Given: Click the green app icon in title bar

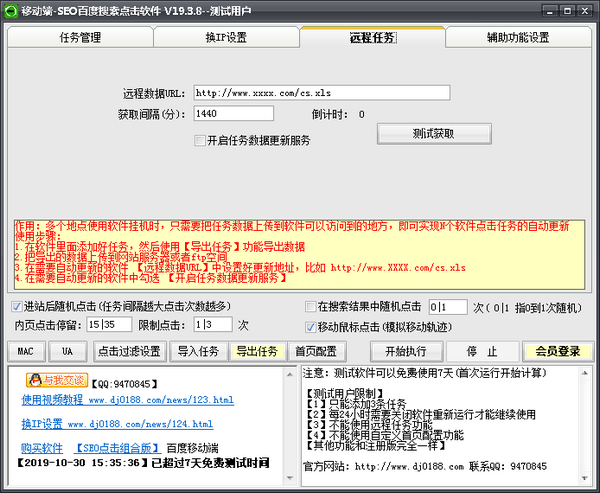Looking at the screenshot, I should (11, 10).
